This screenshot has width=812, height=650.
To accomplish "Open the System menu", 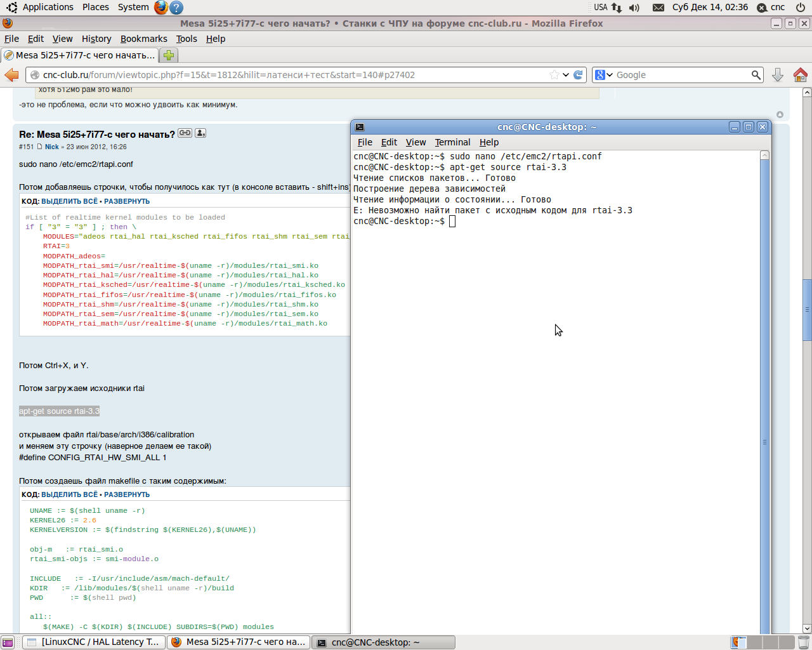I will pyautogui.click(x=133, y=7).
